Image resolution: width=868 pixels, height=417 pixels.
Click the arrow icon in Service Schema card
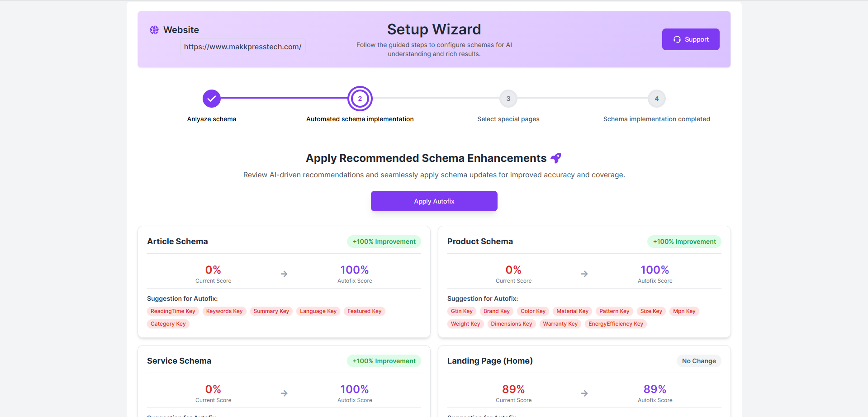click(284, 393)
